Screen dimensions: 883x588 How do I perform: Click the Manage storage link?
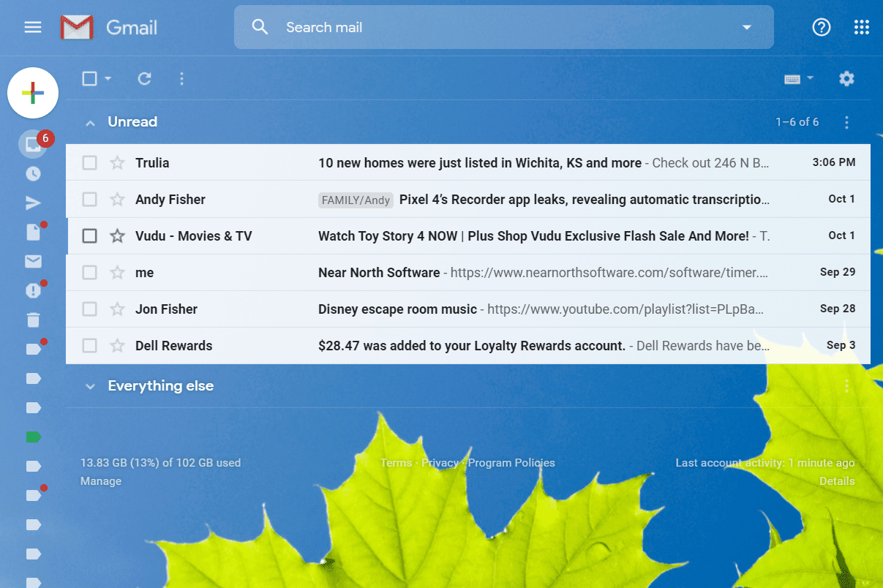[x=101, y=481]
